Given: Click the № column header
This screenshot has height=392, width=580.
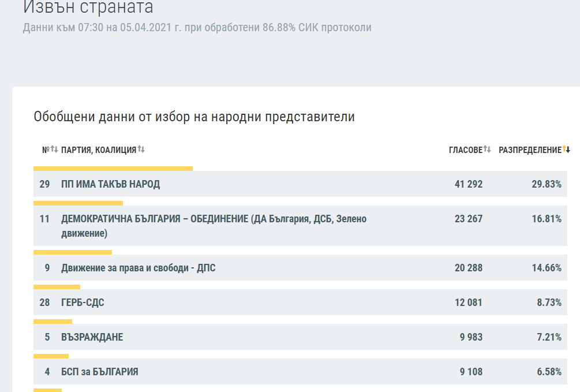Looking at the screenshot, I should click(x=46, y=150).
